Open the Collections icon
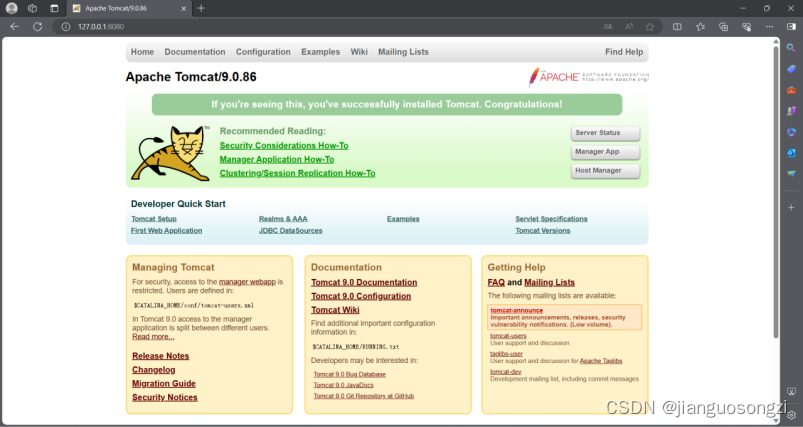Screen dimensions: 803x427 (723, 27)
